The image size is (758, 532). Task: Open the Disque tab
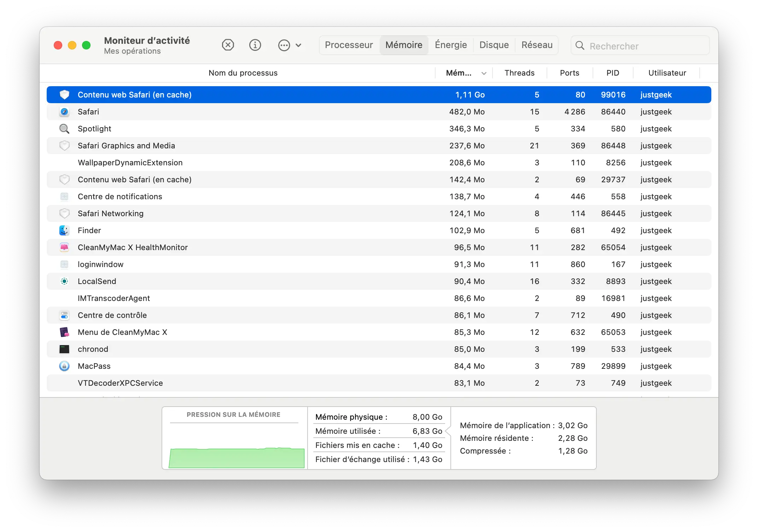pos(494,45)
